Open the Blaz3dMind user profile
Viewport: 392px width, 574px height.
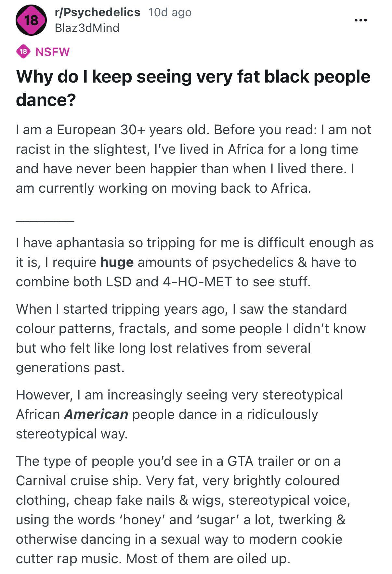point(87,28)
